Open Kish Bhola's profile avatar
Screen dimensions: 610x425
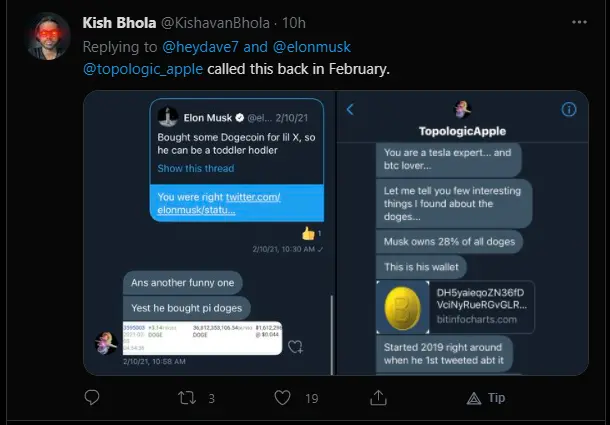49,36
